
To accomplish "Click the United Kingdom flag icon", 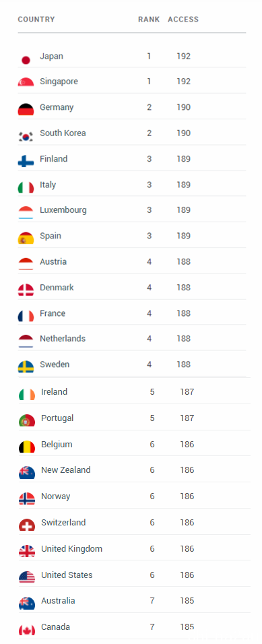I will click(27, 551).
